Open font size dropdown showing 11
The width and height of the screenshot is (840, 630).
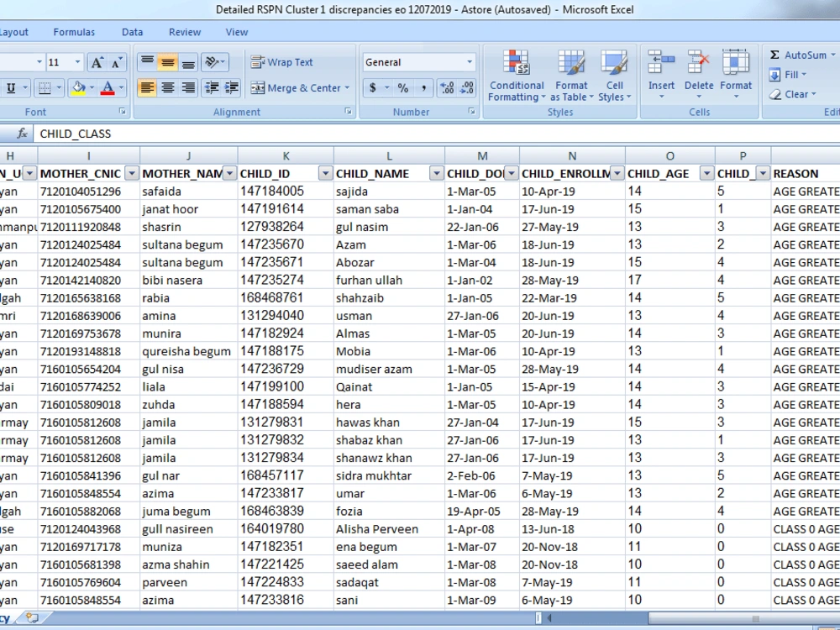[x=77, y=62]
